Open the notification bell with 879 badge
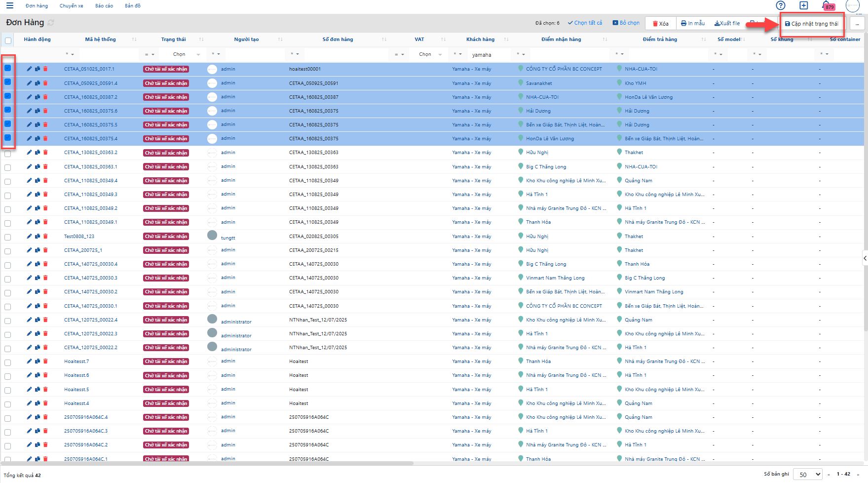This screenshot has height=483, width=868. (826, 5)
